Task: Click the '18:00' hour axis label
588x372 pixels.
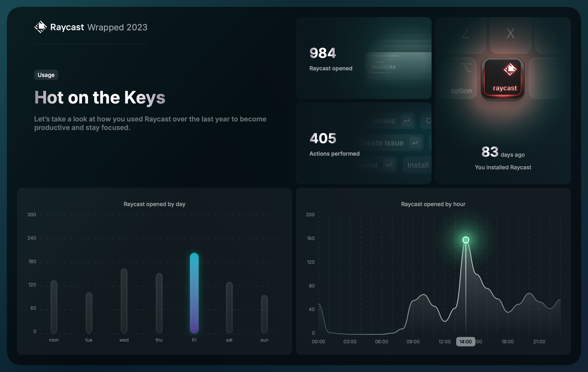Action: tap(507, 341)
